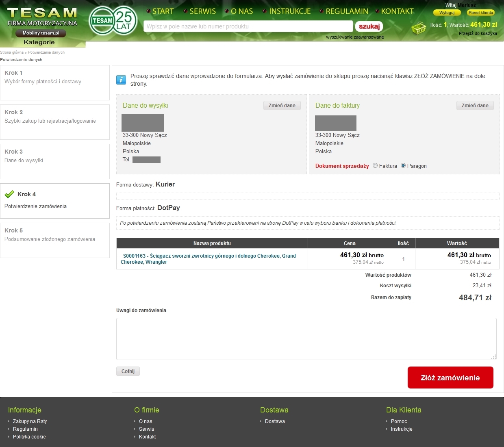This screenshot has height=447, width=504.
Task: Click the Uwagi do zamówienia text area
Action: pos(306,339)
